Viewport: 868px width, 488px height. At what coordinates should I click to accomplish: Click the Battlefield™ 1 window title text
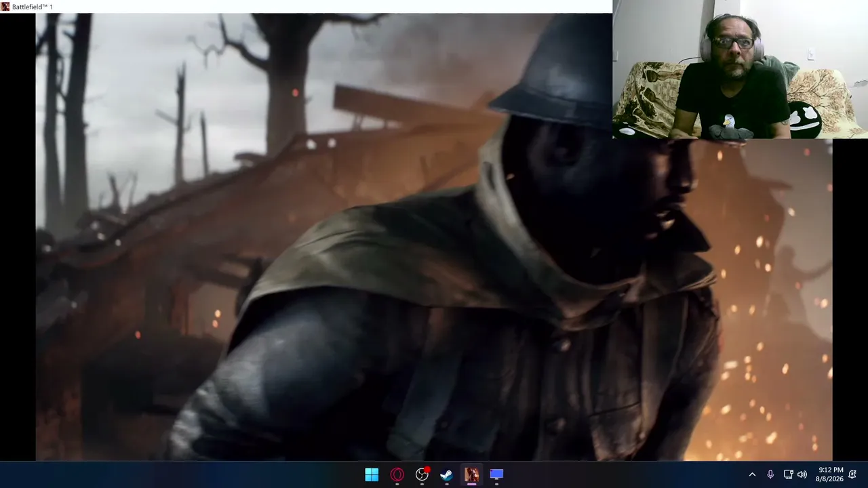point(33,7)
